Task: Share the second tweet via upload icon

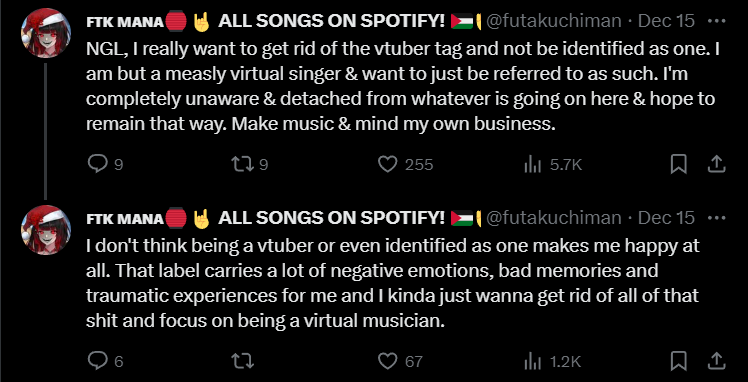Action: 716,361
